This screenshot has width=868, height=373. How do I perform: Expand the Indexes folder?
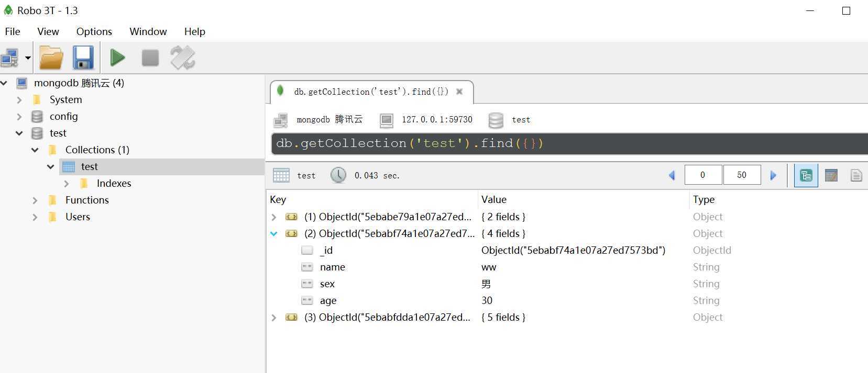coord(67,183)
